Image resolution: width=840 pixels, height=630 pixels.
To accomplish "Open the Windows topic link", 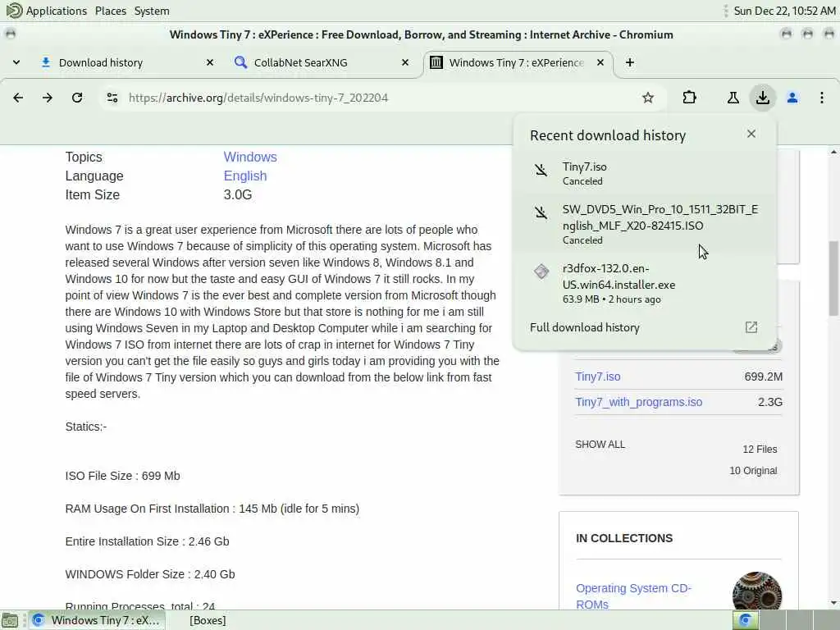I will click(x=250, y=157).
